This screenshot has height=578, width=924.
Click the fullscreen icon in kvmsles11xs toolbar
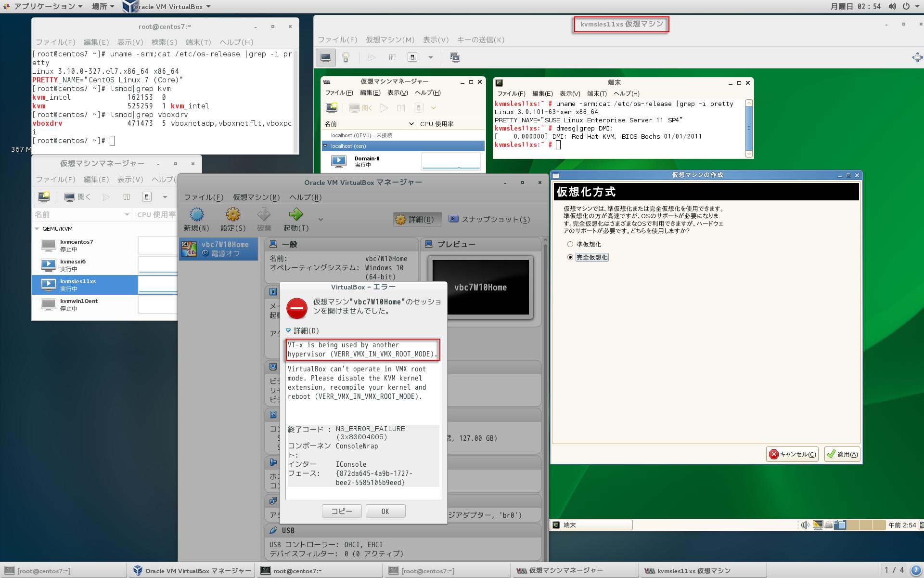455,58
